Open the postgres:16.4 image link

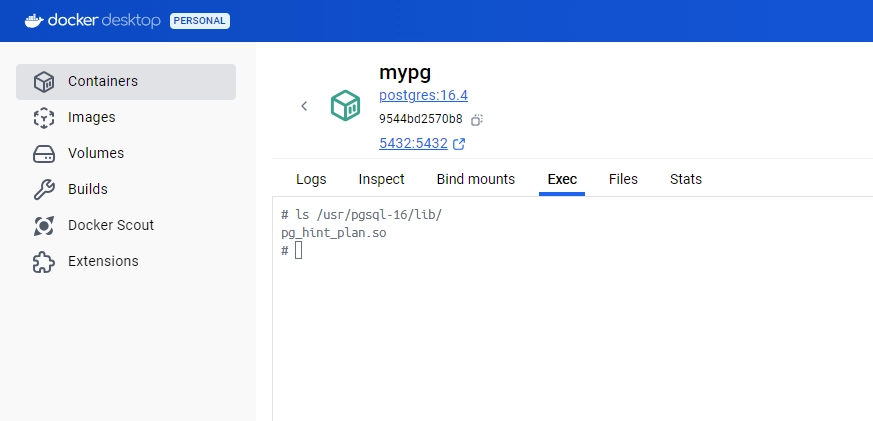tap(423, 96)
